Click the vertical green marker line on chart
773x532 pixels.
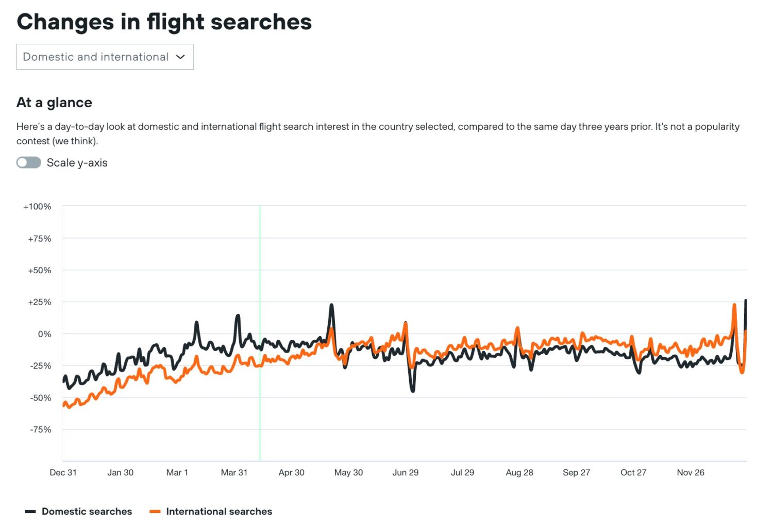point(260,332)
